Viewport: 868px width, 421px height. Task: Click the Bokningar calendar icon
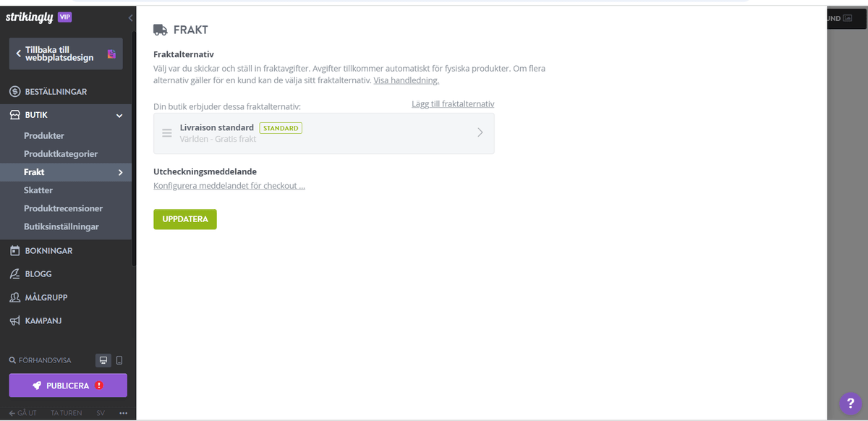[x=14, y=251]
